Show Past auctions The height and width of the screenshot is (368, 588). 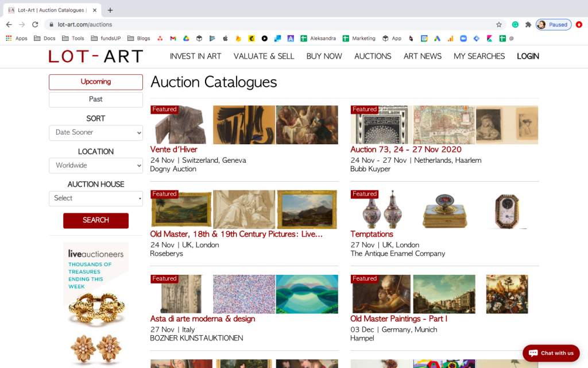96,99
